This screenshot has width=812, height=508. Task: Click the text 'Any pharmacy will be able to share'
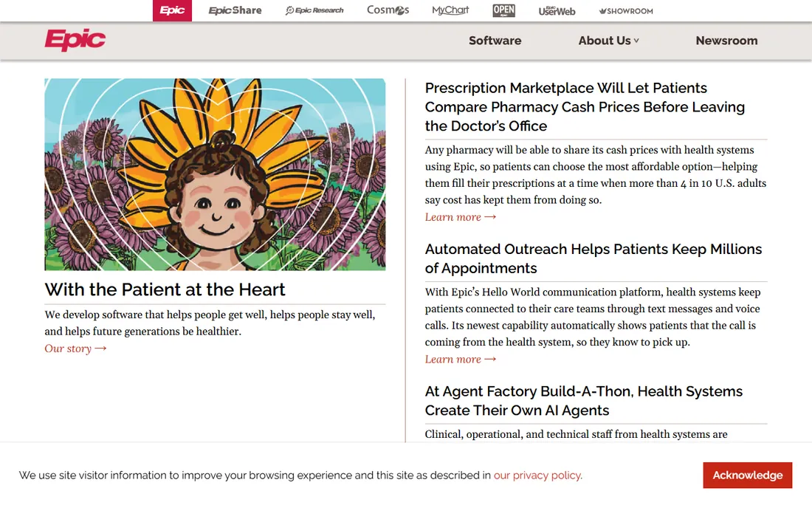505,150
